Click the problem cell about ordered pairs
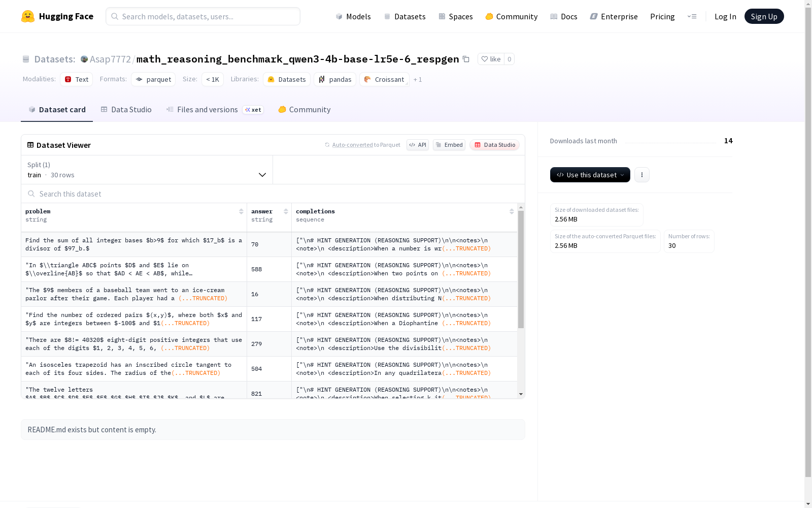Image resolution: width=812 pixels, height=508 pixels. (134, 319)
